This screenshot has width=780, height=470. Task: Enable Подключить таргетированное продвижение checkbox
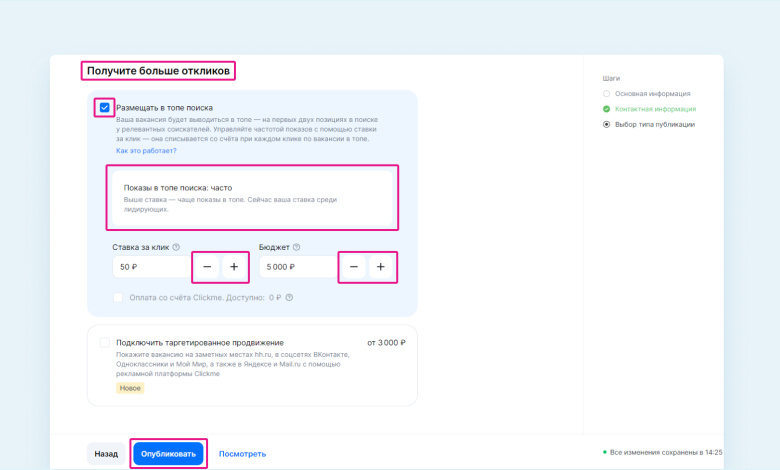pyautogui.click(x=105, y=343)
